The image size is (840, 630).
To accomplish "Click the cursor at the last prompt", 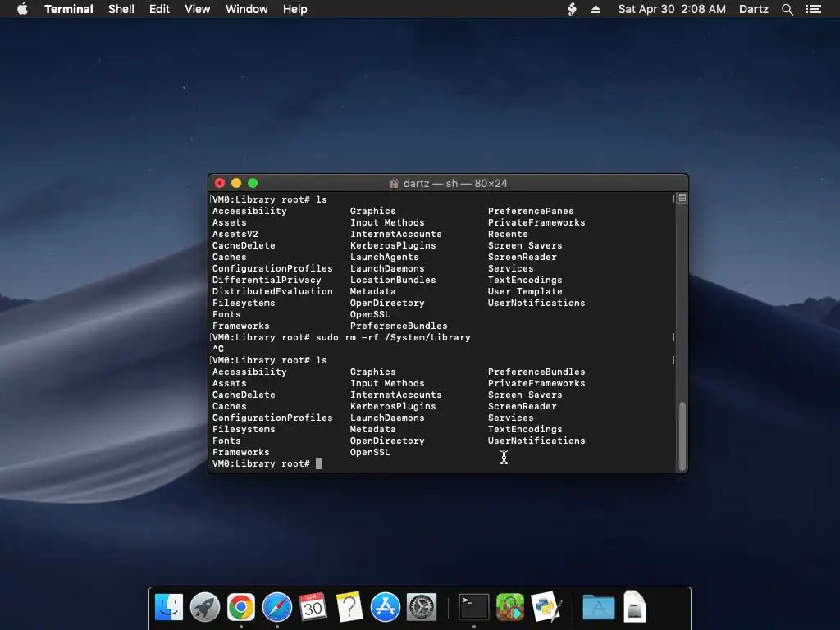I will pyautogui.click(x=319, y=463).
